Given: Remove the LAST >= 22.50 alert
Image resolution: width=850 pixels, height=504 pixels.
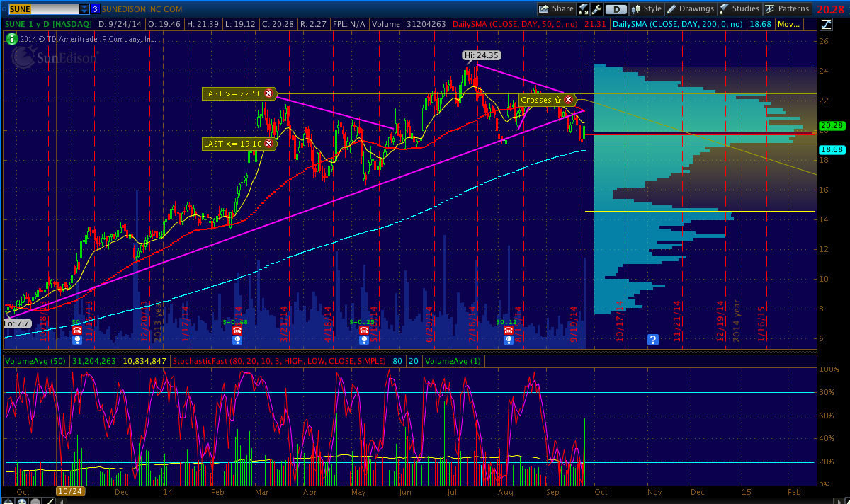Looking at the screenshot, I should coord(268,93).
